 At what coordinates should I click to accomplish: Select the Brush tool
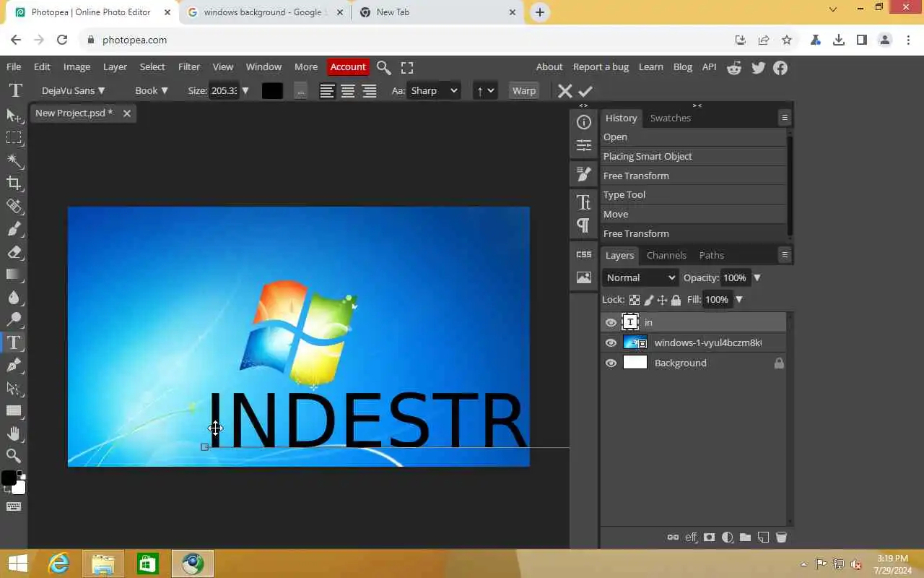[14, 229]
